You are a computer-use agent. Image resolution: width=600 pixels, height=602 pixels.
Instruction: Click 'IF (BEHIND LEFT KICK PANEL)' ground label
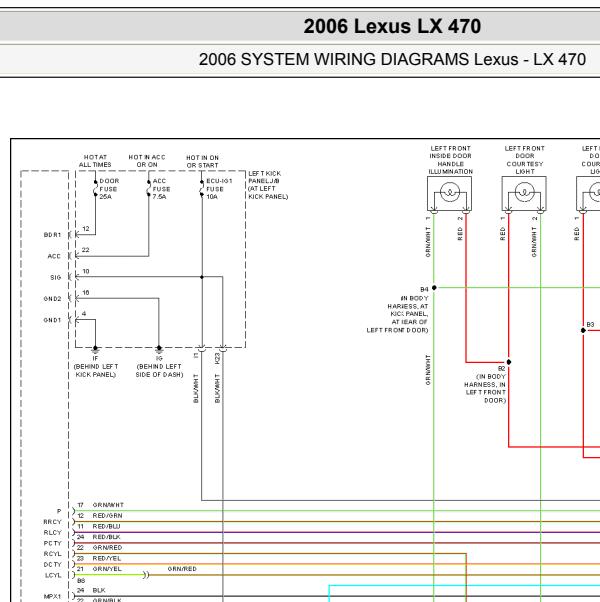coord(96,367)
